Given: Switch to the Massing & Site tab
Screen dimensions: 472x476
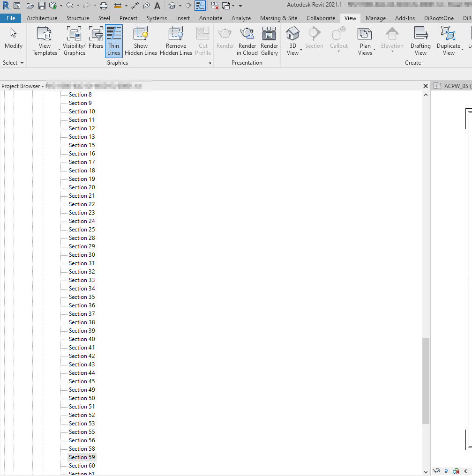Looking at the screenshot, I should (278, 18).
